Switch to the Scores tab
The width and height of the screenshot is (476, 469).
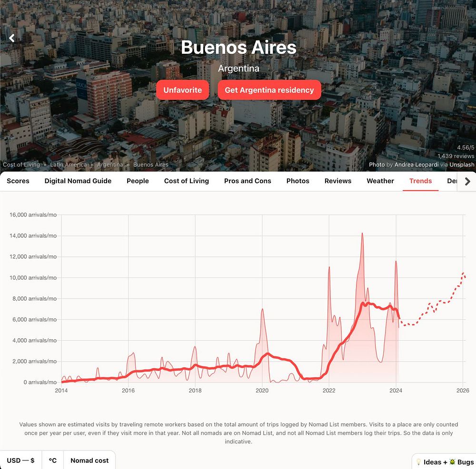pos(18,181)
